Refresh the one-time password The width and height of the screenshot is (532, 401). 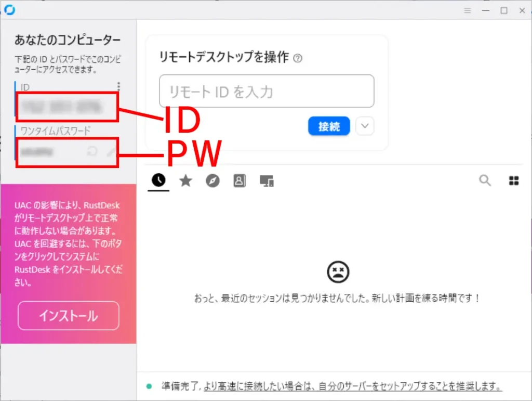point(92,151)
